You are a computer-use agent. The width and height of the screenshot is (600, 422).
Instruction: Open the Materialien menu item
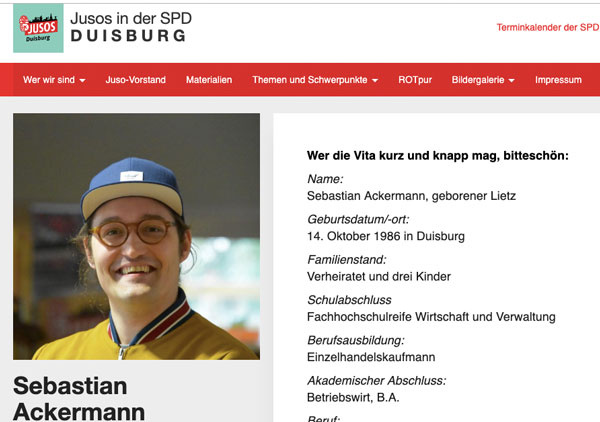[209, 80]
